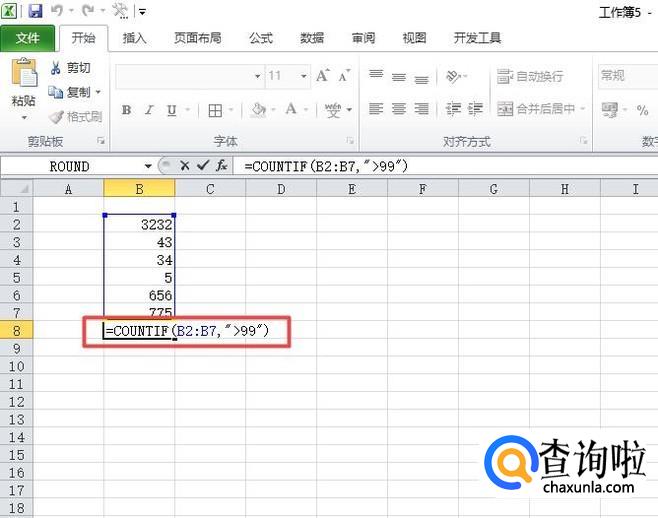Image resolution: width=658 pixels, height=518 pixels.
Task: Click the accounting number format icon
Action: (x=610, y=110)
